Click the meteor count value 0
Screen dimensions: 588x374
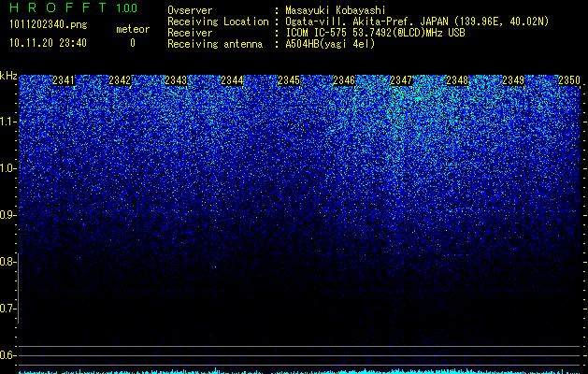click(x=133, y=43)
